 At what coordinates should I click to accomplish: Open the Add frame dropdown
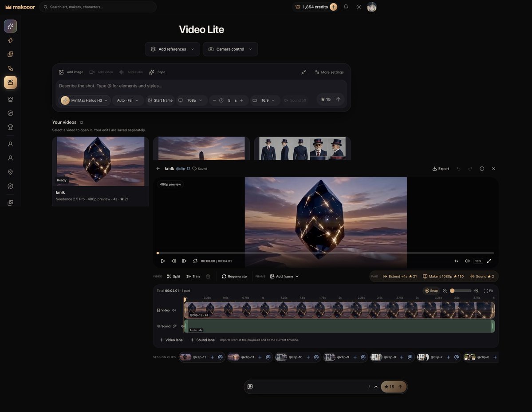click(284, 277)
